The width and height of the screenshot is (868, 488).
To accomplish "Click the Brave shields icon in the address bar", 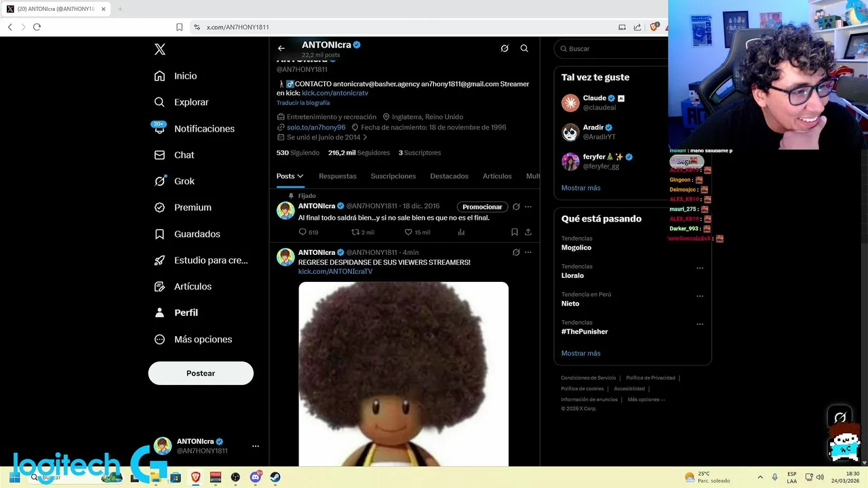I will (654, 27).
